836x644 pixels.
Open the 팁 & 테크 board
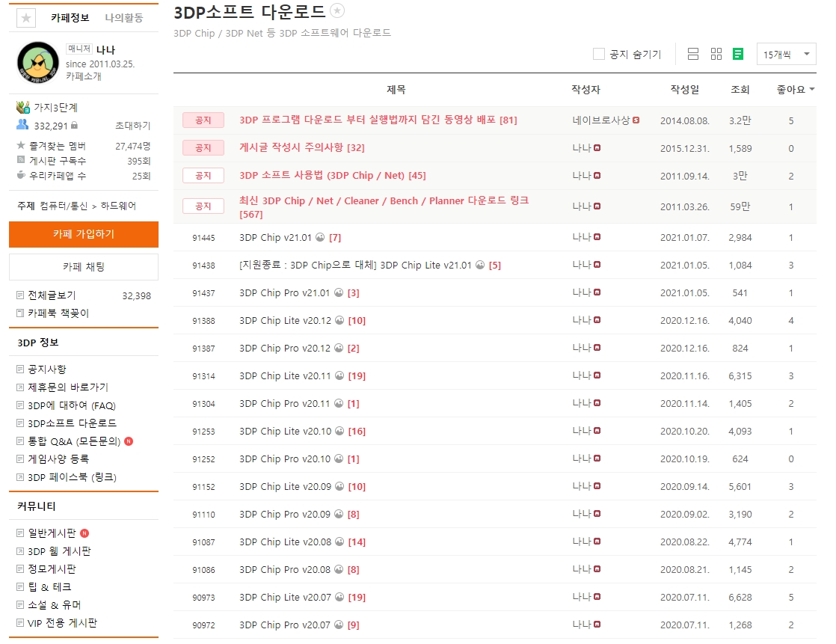[49, 587]
